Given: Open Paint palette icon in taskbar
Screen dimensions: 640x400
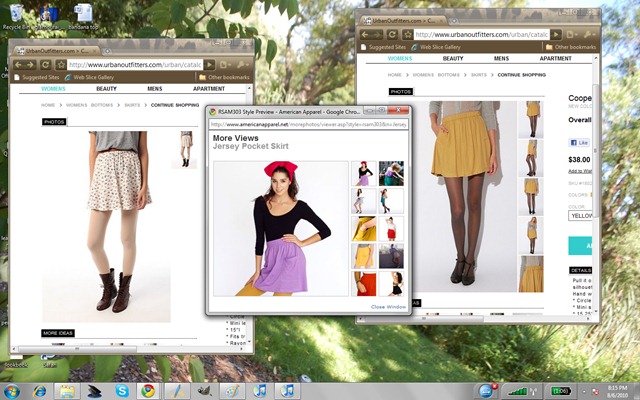Looking at the screenshot, I should click(232, 391).
